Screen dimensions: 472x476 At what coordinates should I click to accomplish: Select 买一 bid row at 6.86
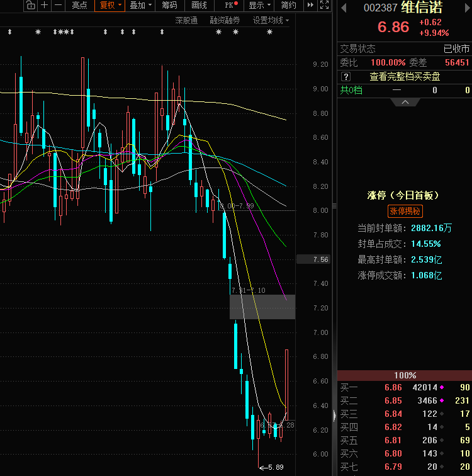coord(405,387)
